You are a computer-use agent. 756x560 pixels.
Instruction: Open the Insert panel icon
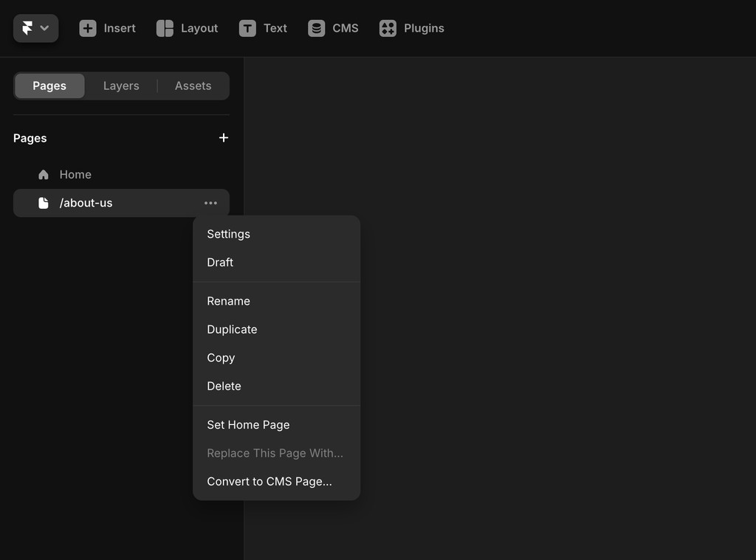88,28
